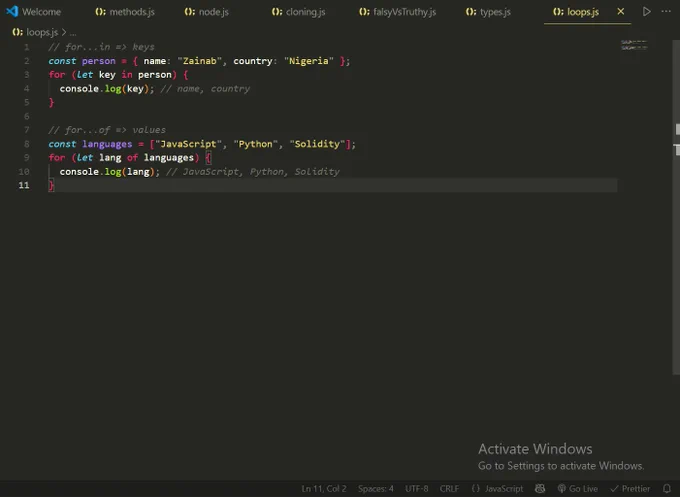Click the comment "// for...of => values"
Viewport: 680px width, 497px height.
[107, 130]
